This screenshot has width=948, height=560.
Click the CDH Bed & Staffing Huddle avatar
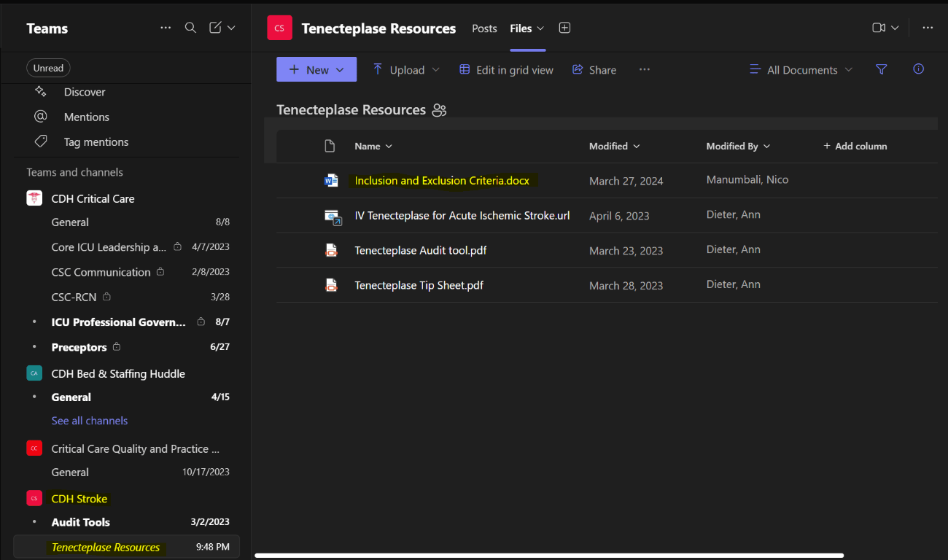[34, 373]
